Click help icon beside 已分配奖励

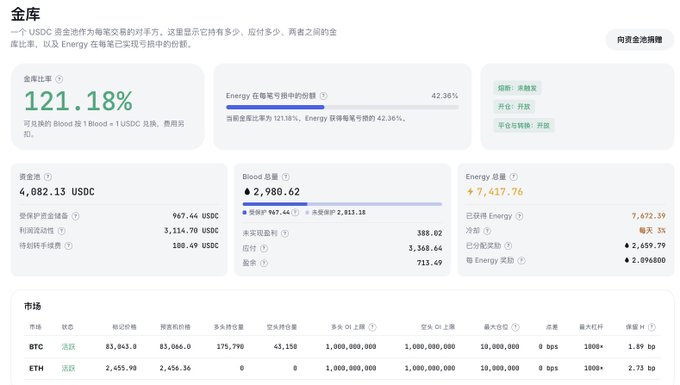(508, 245)
